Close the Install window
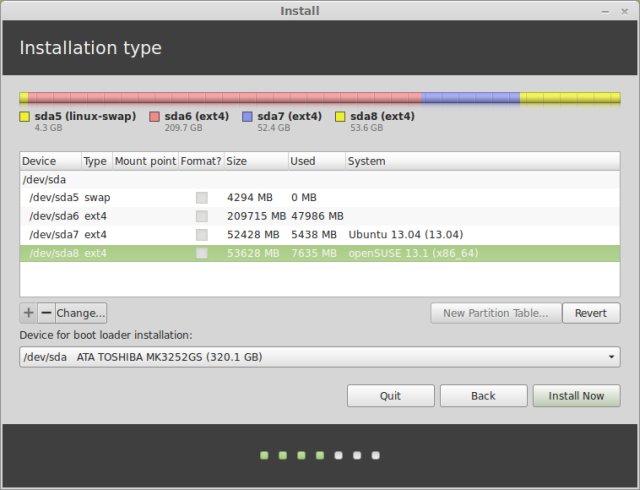 point(624,11)
